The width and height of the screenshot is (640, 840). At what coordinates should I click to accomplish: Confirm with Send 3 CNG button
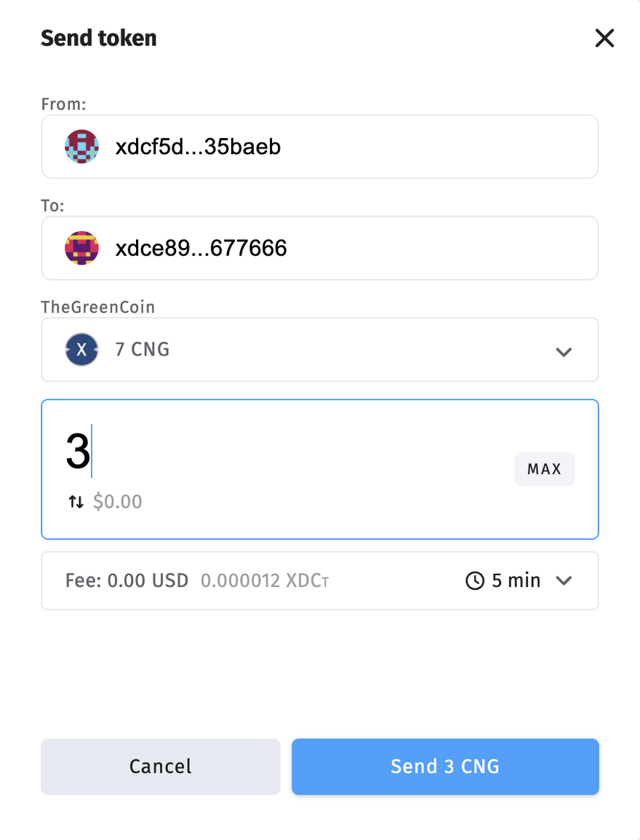(445, 767)
